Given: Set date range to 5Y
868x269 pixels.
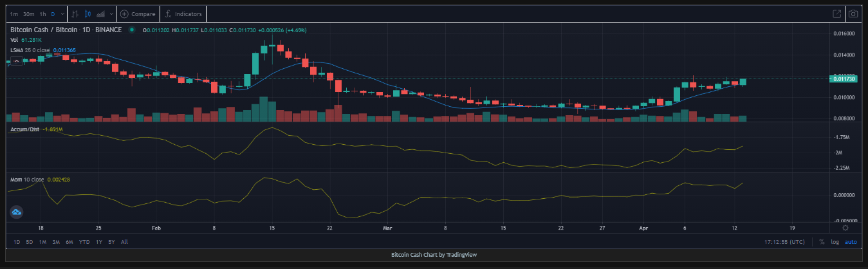Looking at the screenshot, I should click(111, 242).
